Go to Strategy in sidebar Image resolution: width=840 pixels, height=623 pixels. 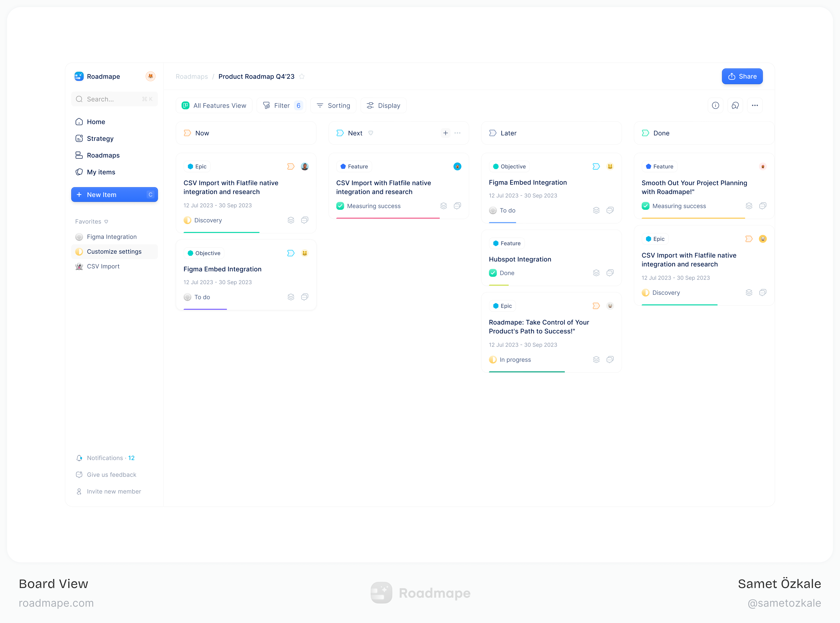[x=100, y=138]
